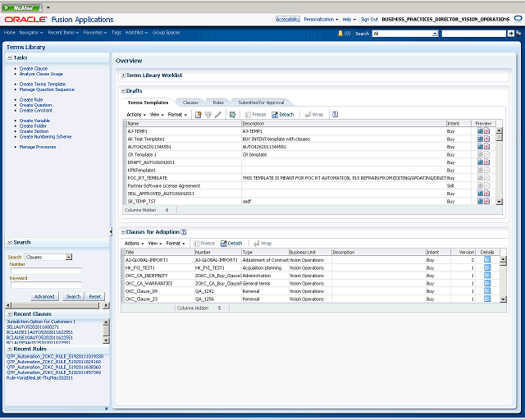Open PDF preview for AK Test Template1
525x420 pixels.
point(486,139)
